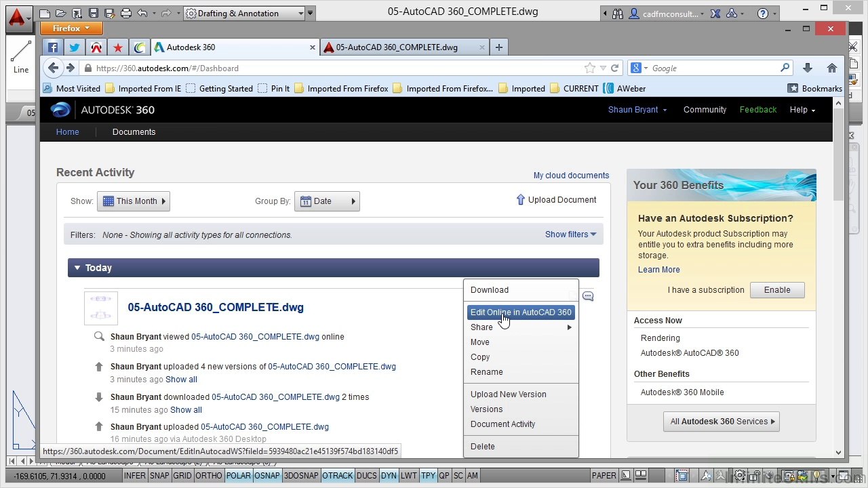Toggle ORTHO mode in status bar
The image size is (868, 488).
pos(209,476)
